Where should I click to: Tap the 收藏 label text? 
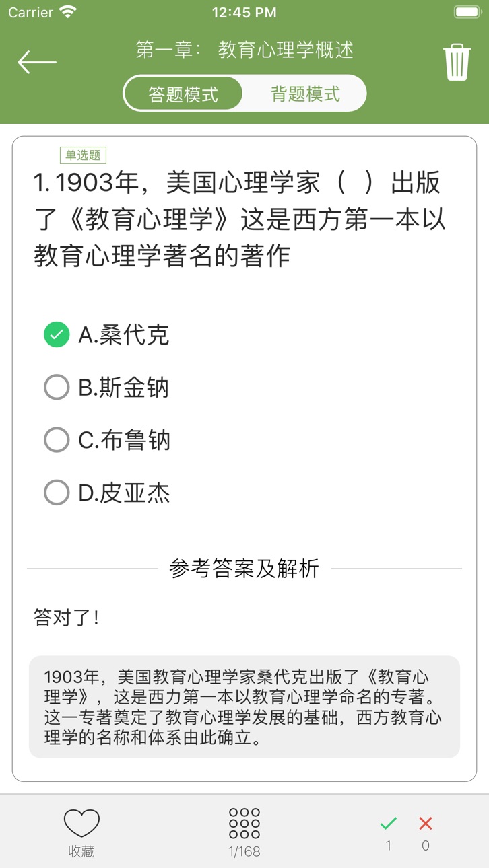coord(81,851)
